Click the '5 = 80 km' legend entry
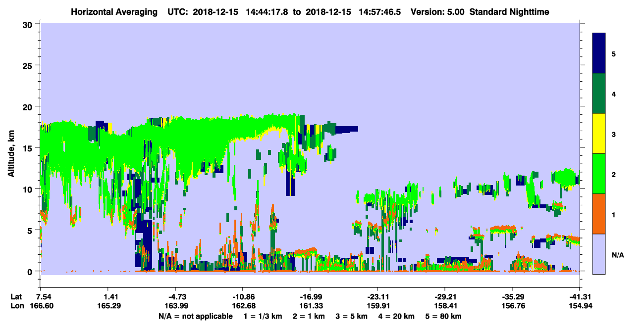This screenshot has height=330, width=644. pyautogui.click(x=444, y=316)
